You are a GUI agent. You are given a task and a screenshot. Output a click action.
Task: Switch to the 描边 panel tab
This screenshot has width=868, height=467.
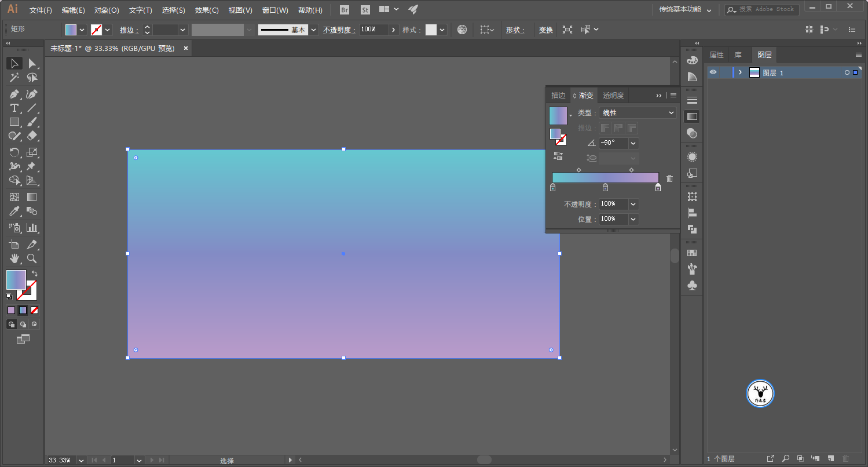(x=558, y=96)
